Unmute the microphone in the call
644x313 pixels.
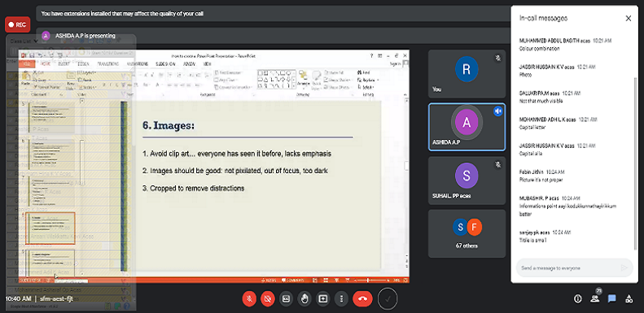(249, 298)
